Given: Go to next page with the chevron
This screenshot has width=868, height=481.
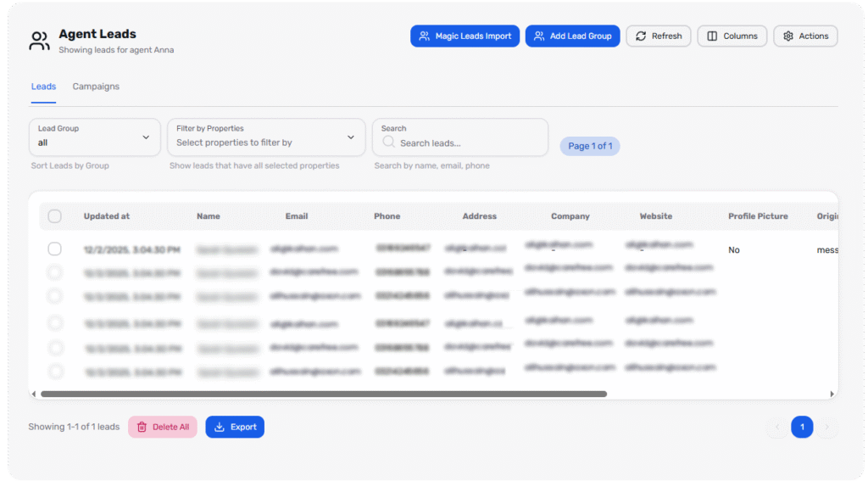Looking at the screenshot, I should [x=827, y=428].
